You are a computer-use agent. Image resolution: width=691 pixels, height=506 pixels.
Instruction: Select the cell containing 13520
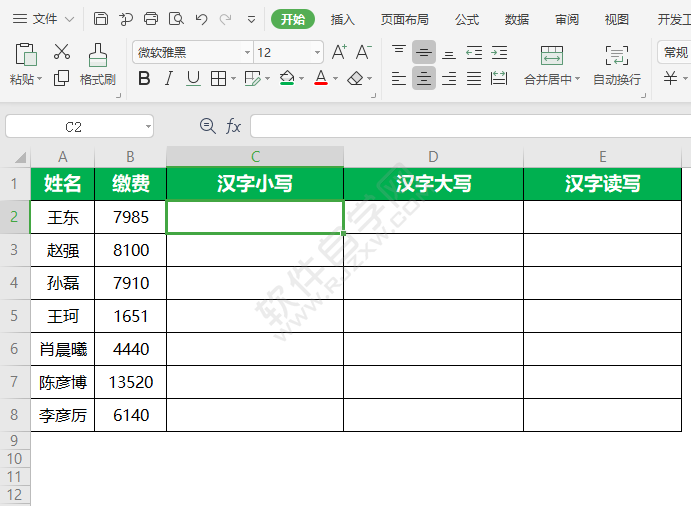[x=130, y=382]
